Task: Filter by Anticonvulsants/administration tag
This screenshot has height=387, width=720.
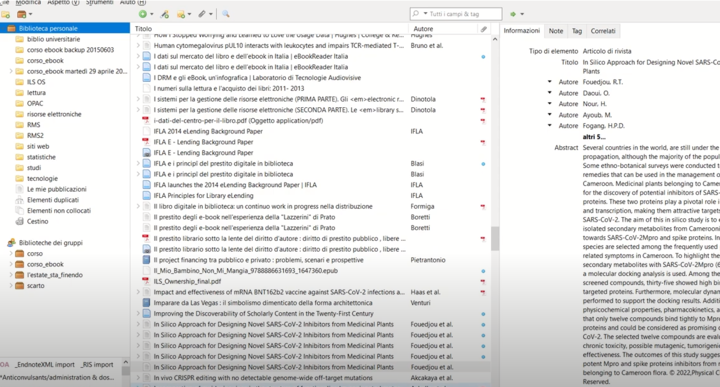Action: coord(57,377)
